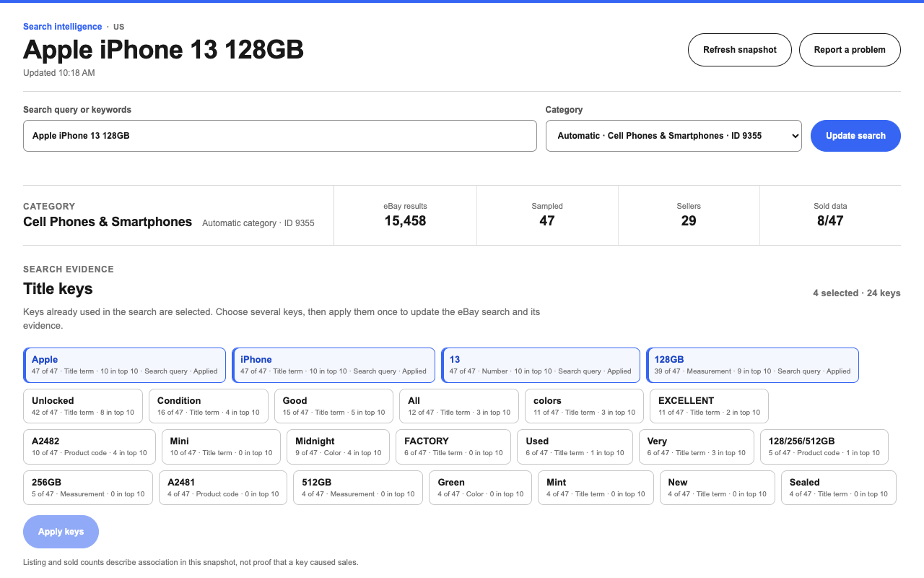This screenshot has width=924, height=578.
Task: Select the 128/256/512GB product code key
Action: pos(824,447)
